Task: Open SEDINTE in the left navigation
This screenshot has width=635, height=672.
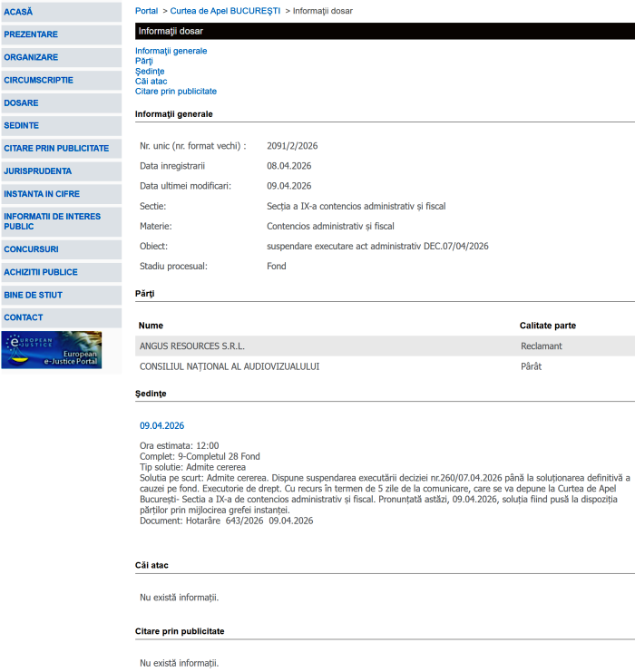Action: point(22,125)
